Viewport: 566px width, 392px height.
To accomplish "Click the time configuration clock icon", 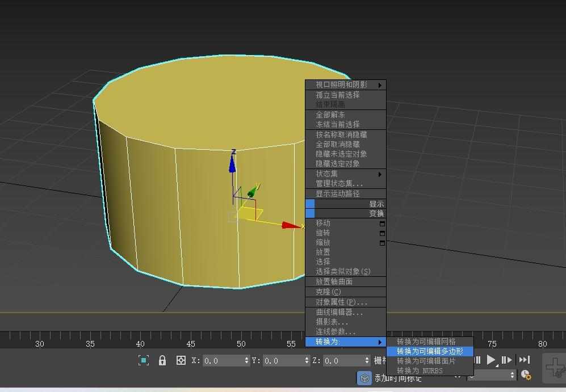I will 526,375.
